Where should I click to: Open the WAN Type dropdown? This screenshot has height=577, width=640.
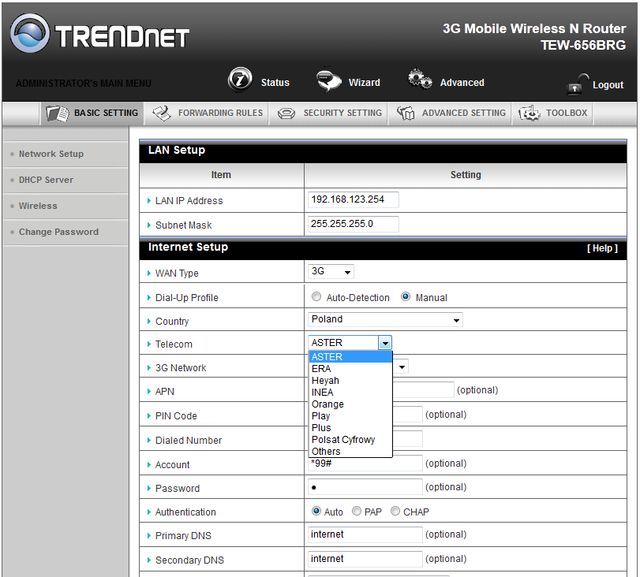(331, 271)
